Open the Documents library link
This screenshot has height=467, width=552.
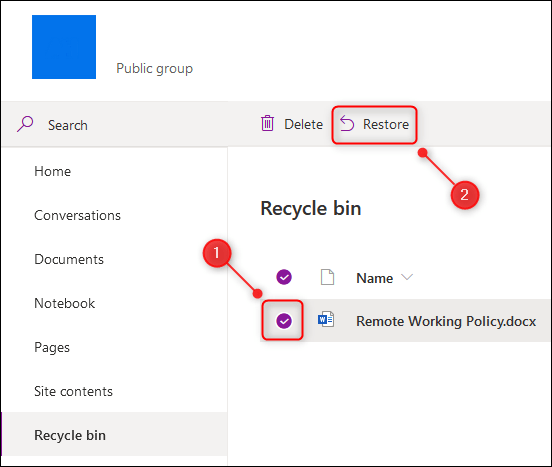coord(69,259)
